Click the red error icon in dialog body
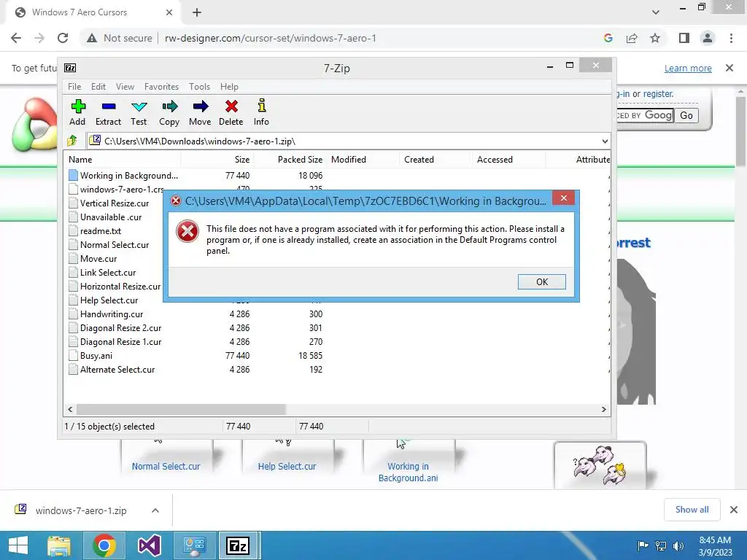 [x=187, y=231]
